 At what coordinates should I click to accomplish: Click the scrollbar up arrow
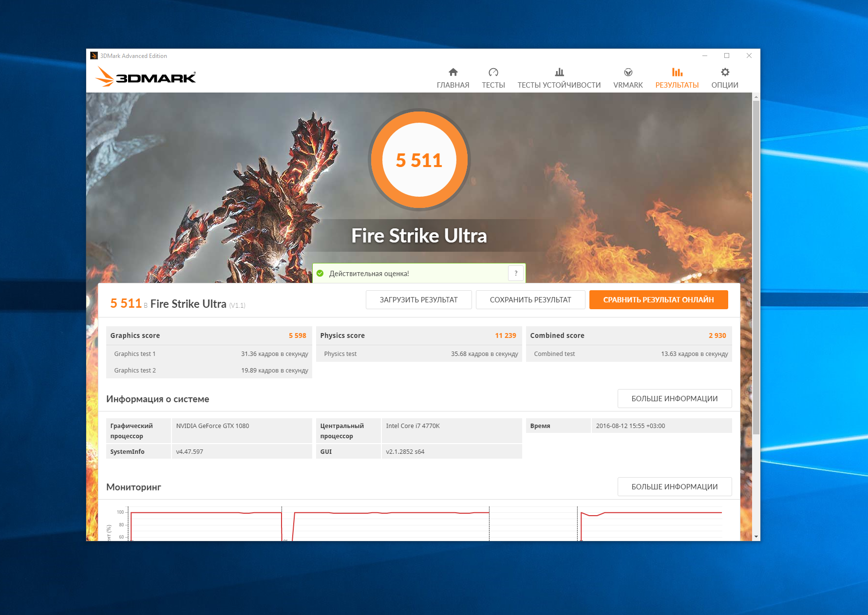click(x=756, y=97)
